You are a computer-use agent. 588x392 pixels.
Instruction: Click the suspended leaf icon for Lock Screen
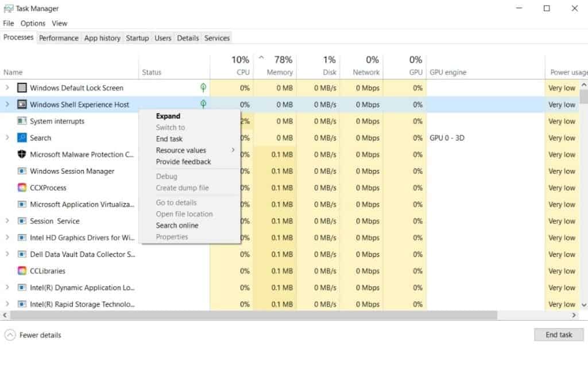203,88
